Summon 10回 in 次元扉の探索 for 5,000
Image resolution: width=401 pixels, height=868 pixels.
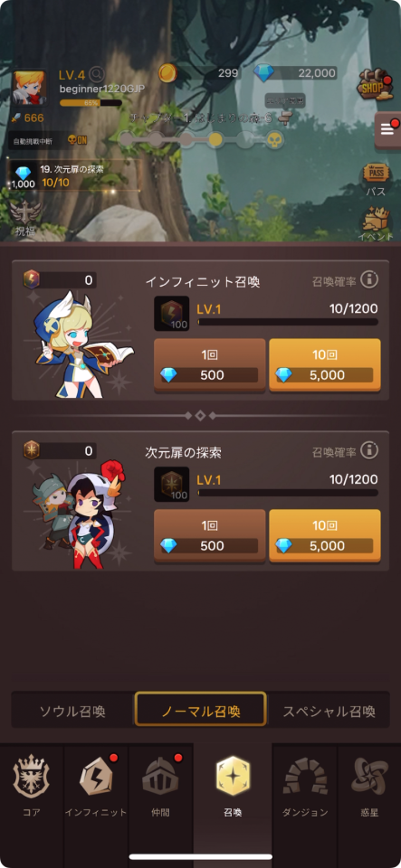(325, 536)
